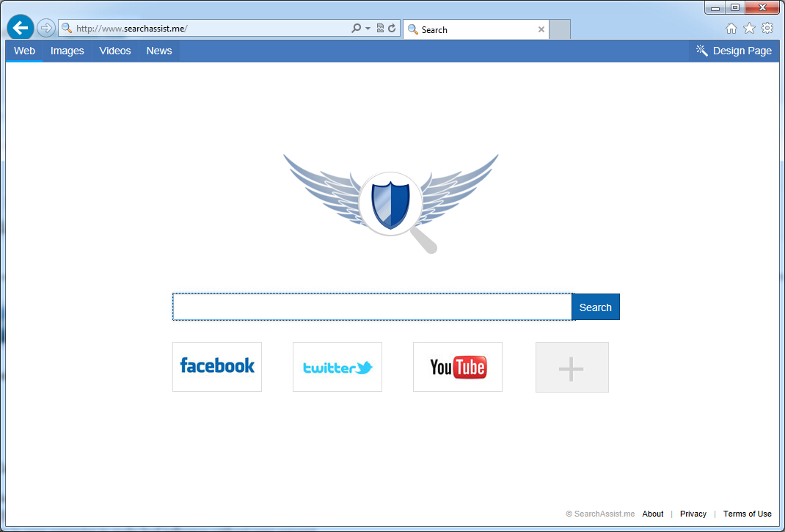Click the blue Search button
This screenshot has width=785, height=532.
596,307
